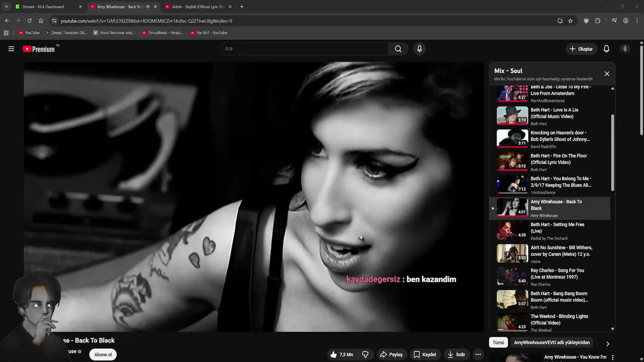Select the Tümü filter chip
The height and width of the screenshot is (362, 644).
point(498,342)
